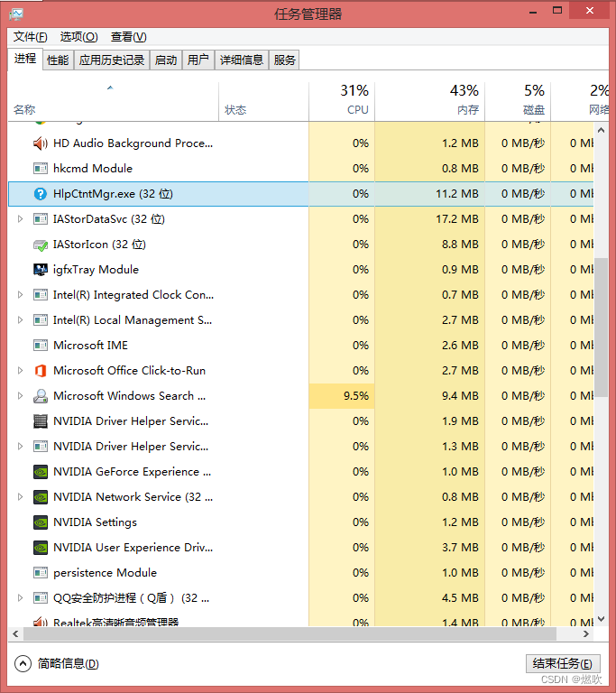Click the NVIDIA Settings icon
The height and width of the screenshot is (693, 616).
(41, 522)
